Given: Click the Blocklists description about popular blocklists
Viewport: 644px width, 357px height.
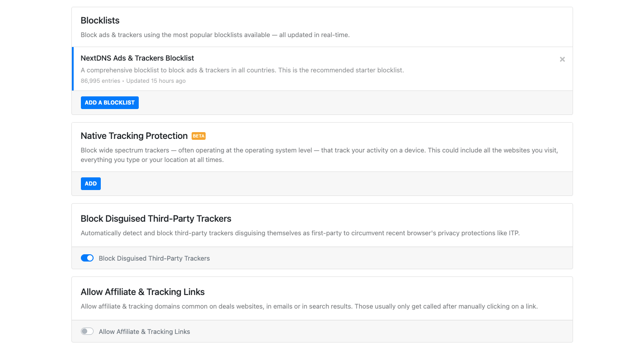Looking at the screenshot, I should (x=215, y=35).
